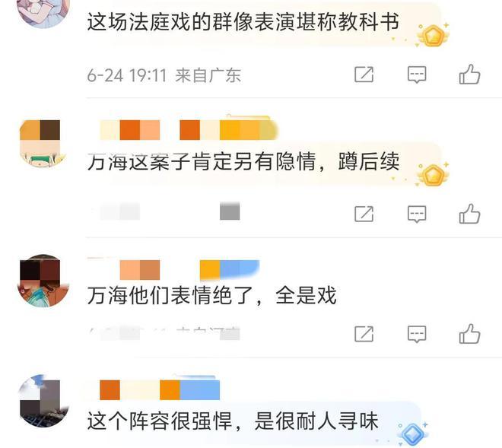The image size is (502, 448).
Task: Open username above 这个阵容很强悍
Action: point(160,389)
